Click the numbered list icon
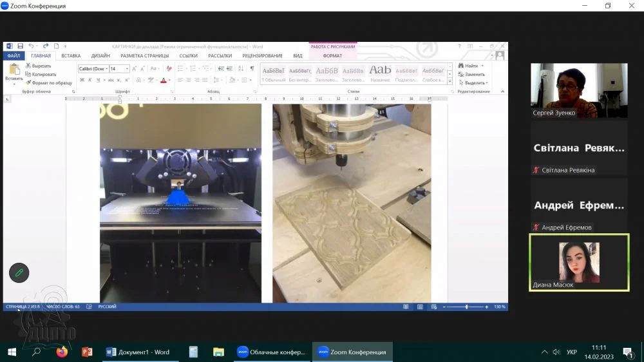 click(x=193, y=69)
